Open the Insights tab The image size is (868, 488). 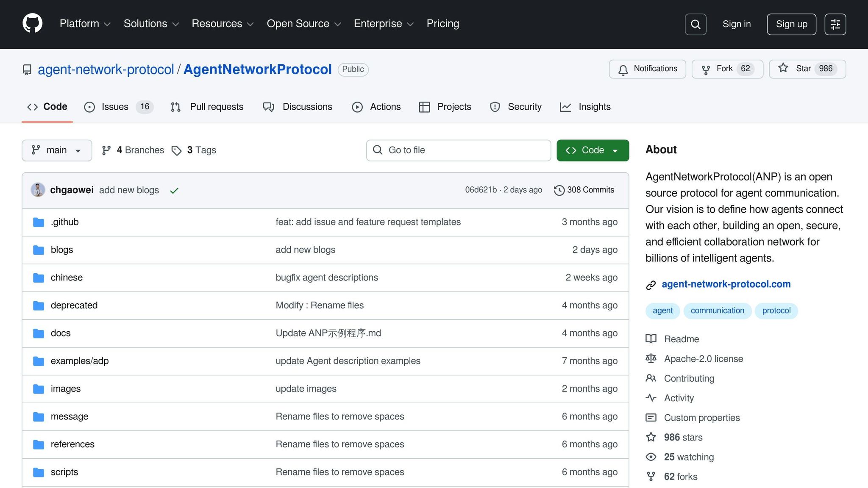click(x=594, y=107)
